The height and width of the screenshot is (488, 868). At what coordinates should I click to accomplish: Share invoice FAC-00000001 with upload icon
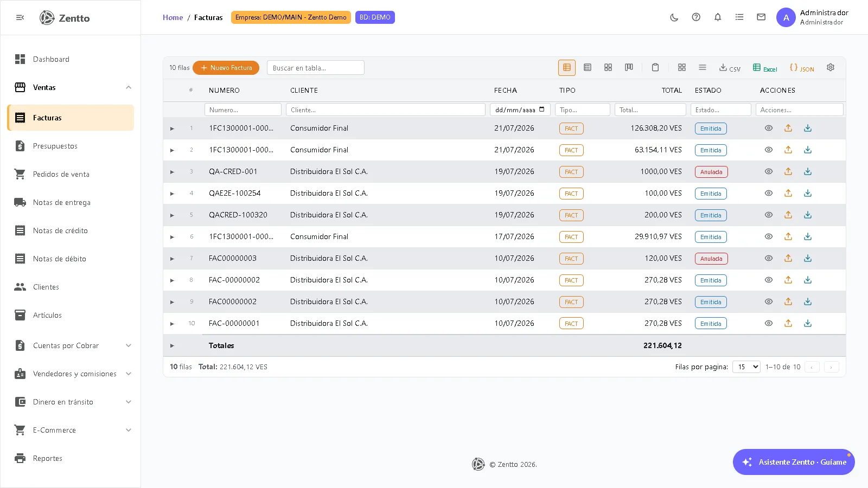[788, 323]
